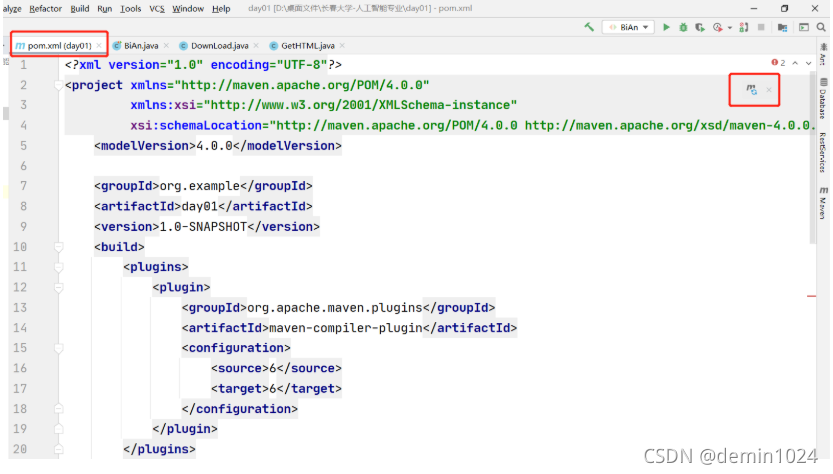833x474 pixels.
Task: Close the pom.xml (day01) tab
Action: coord(99,46)
